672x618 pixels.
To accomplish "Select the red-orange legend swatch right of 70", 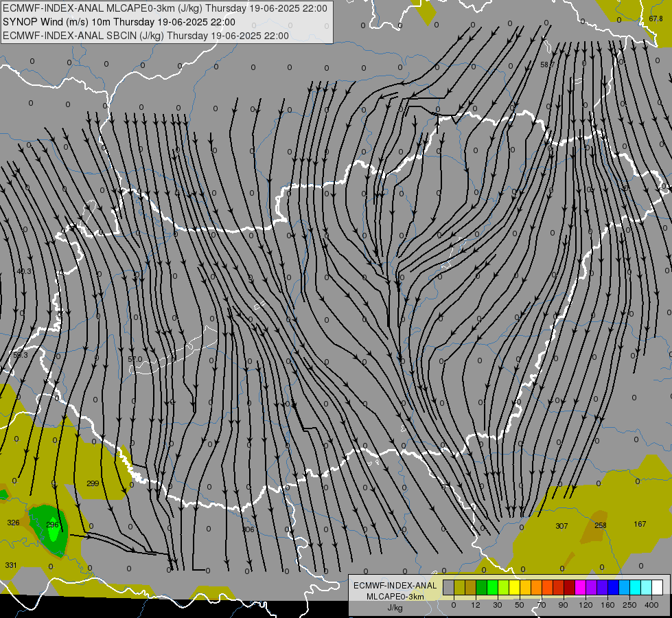I will [548, 587].
